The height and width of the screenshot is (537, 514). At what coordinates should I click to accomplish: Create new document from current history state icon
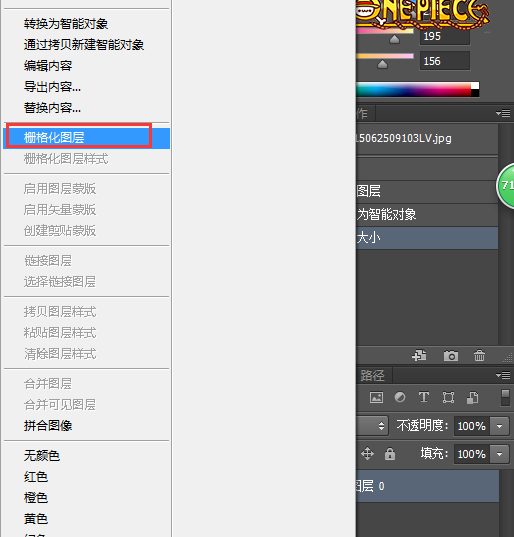click(419, 355)
